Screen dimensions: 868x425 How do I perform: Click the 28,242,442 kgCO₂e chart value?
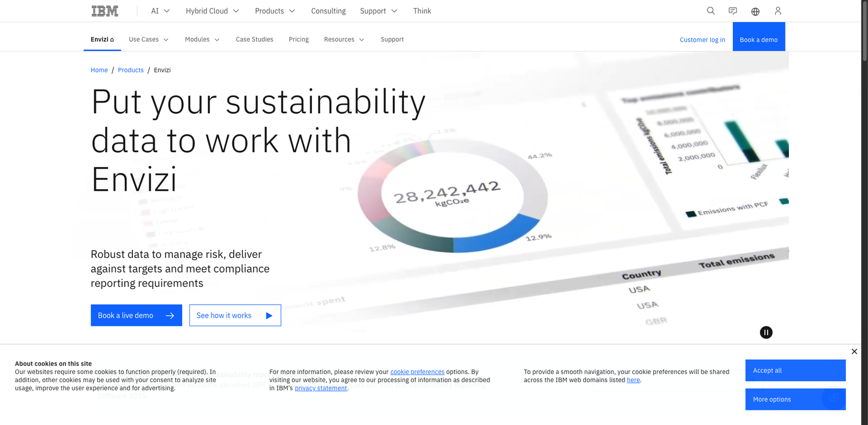(448, 194)
